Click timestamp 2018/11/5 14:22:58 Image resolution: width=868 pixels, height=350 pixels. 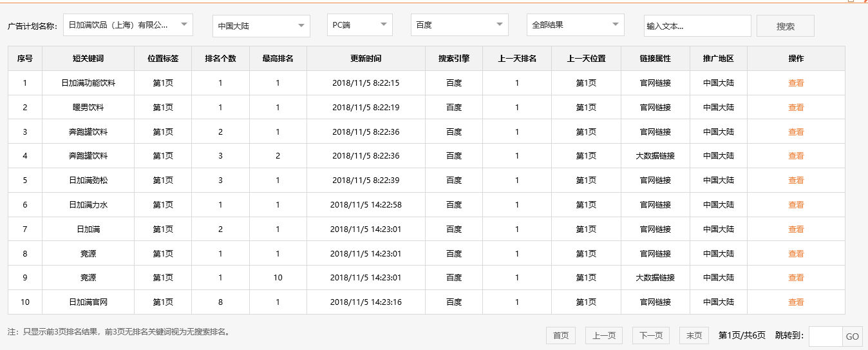tap(366, 205)
